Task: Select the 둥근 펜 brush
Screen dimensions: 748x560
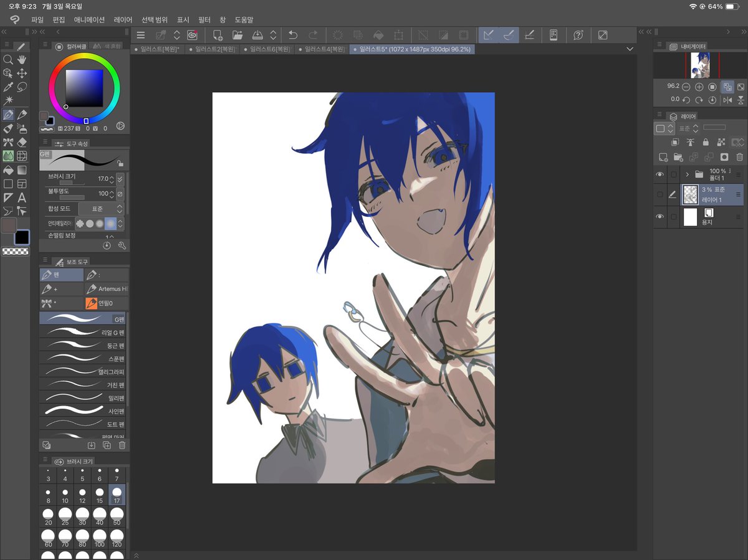Action: [x=82, y=345]
